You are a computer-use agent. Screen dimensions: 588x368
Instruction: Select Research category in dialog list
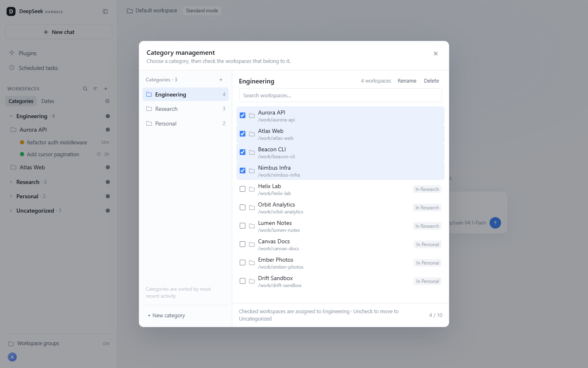[185, 109]
